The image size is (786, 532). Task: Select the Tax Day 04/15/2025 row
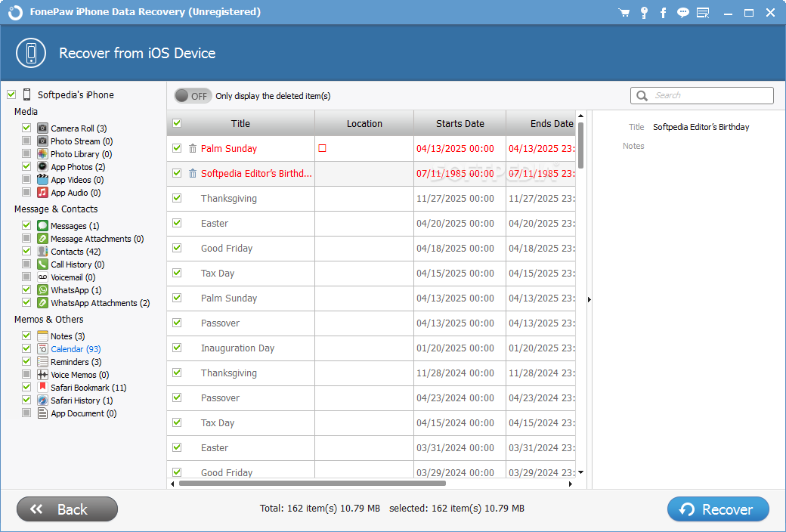click(371, 274)
